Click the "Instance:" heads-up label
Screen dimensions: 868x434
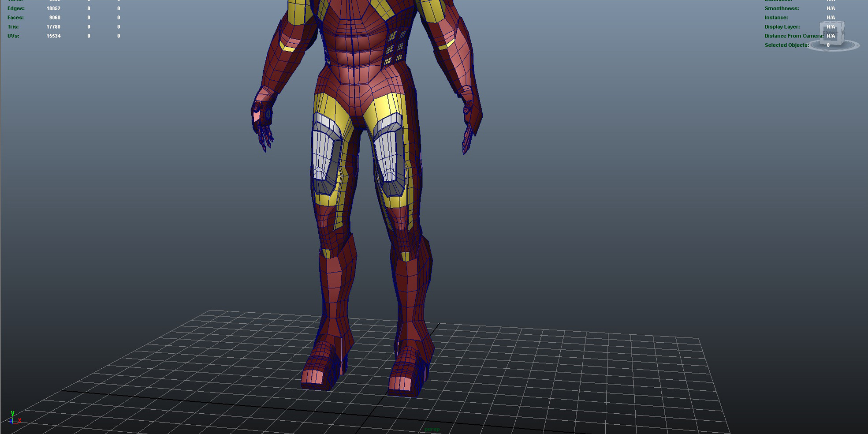coord(776,18)
